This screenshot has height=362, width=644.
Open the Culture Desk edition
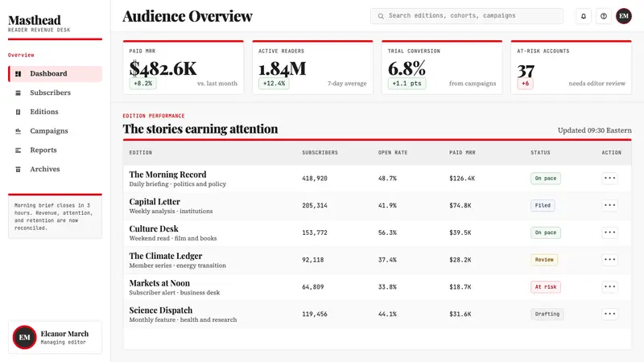point(154,228)
